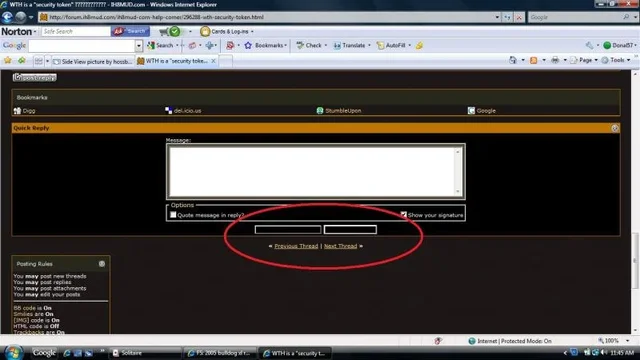The height and width of the screenshot is (360, 640).
Task: Open Norton Cards & Log-ins menu
Action: (227, 31)
